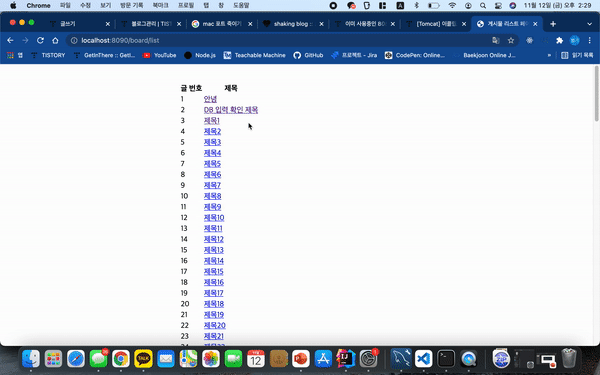Open Launchpad from the Dock
The height and width of the screenshot is (375, 600).
53,359
